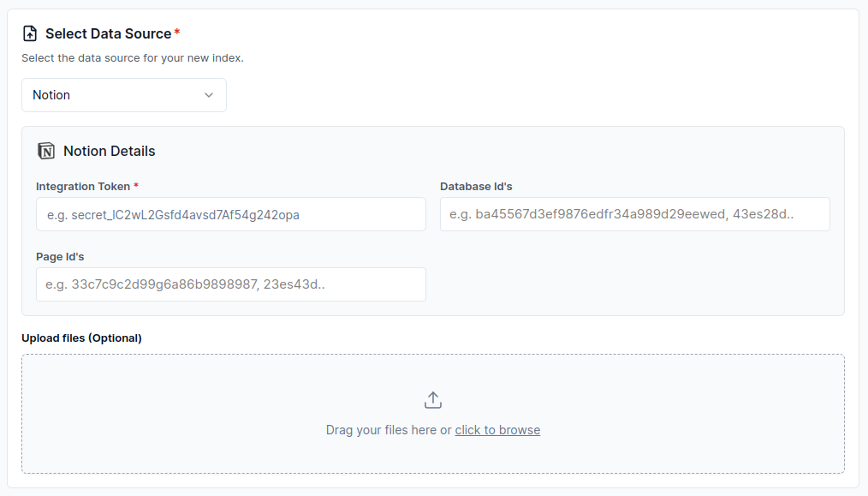Click 'Select the data source for your new index.' text
868x496 pixels.
133,58
